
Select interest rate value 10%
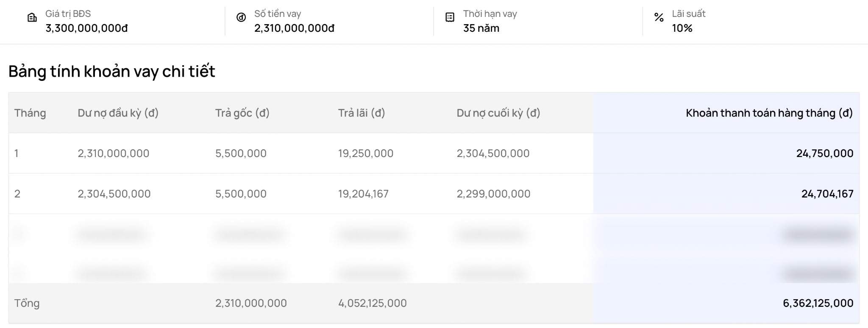[682, 28]
